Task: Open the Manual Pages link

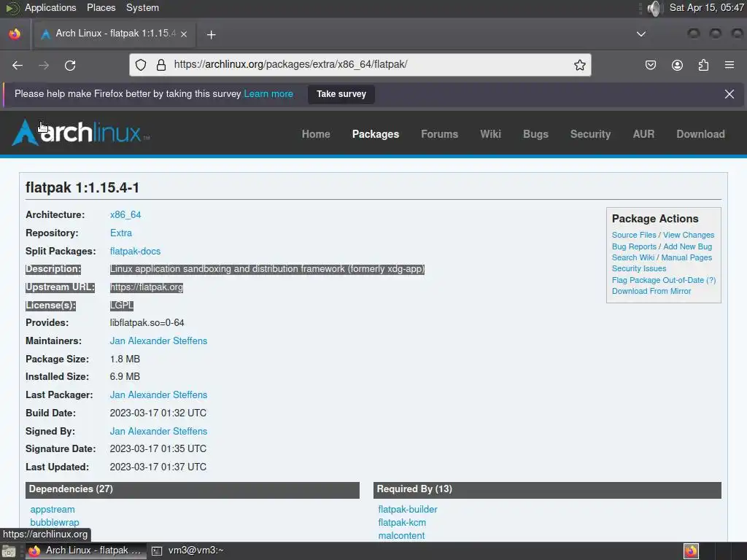Action: pyautogui.click(x=686, y=257)
